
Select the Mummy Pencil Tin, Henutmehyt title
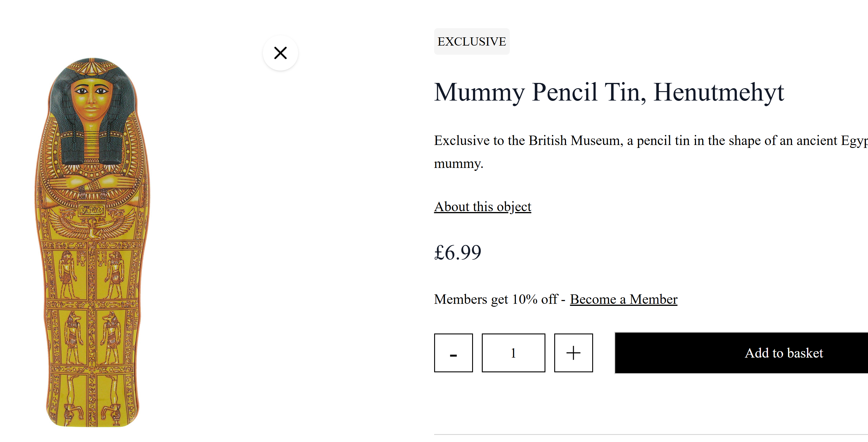[609, 92]
